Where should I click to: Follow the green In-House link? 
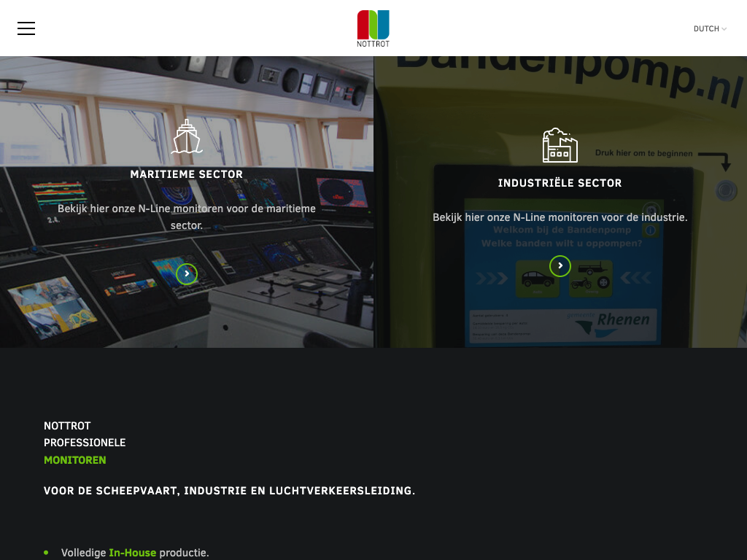[132, 553]
